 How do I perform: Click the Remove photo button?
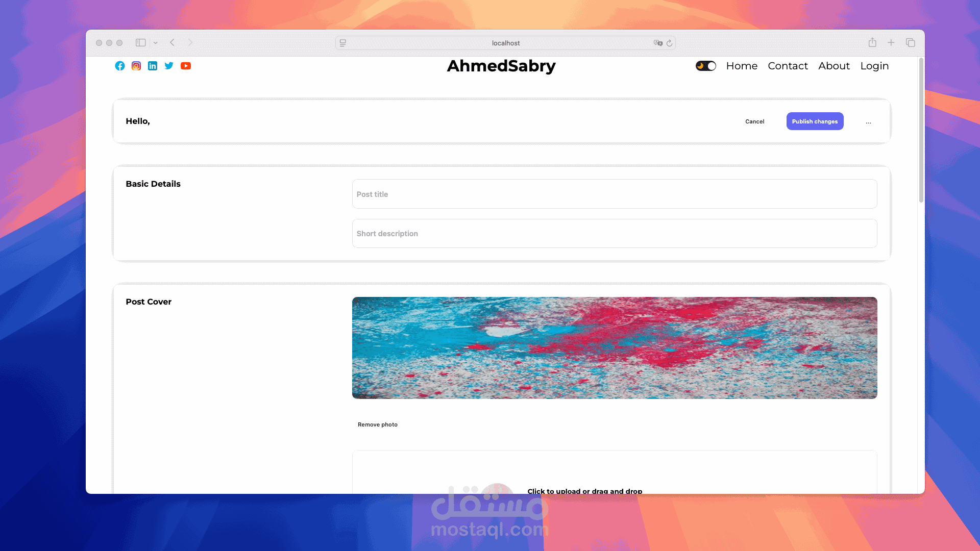pos(377,424)
